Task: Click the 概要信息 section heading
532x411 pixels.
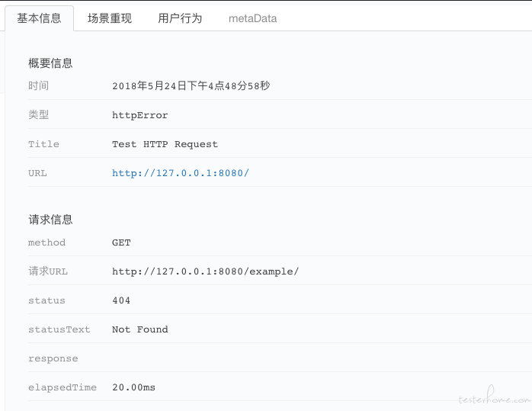Action: point(50,63)
